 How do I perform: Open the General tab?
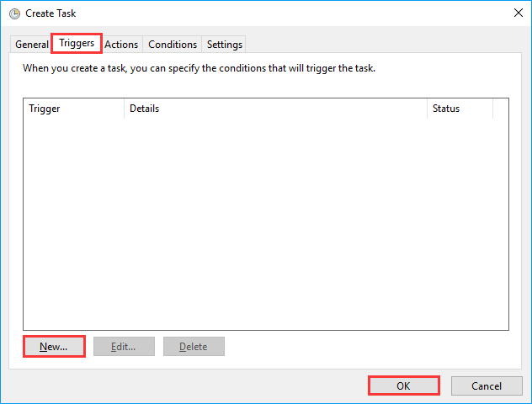pyautogui.click(x=31, y=45)
